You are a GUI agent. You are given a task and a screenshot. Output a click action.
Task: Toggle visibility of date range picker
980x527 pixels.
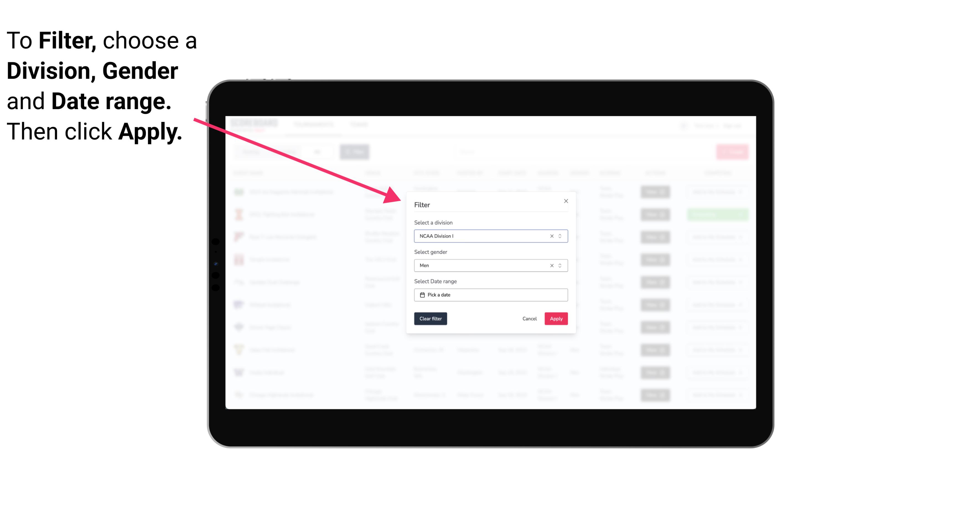tap(490, 295)
